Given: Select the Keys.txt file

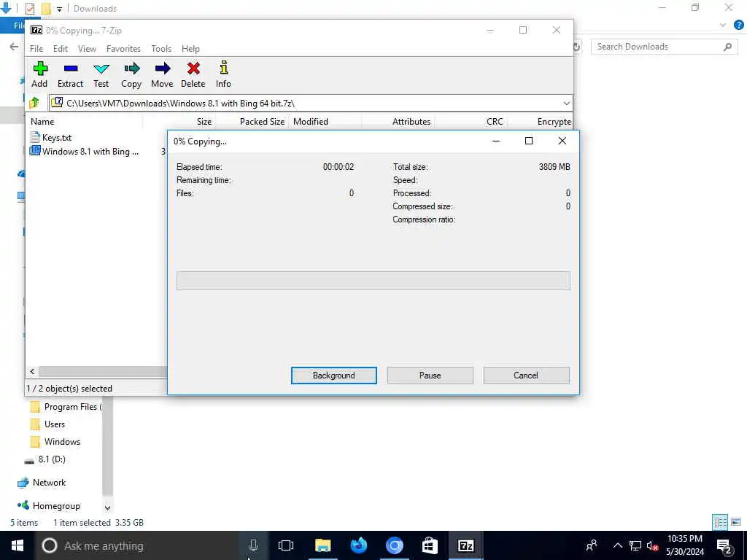Looking at the screenshot, I should point(51,138).
